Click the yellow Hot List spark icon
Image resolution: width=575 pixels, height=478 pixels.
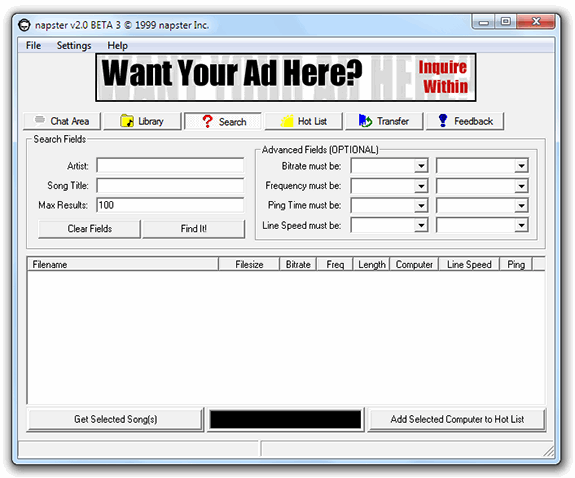(x=287, y=121)
